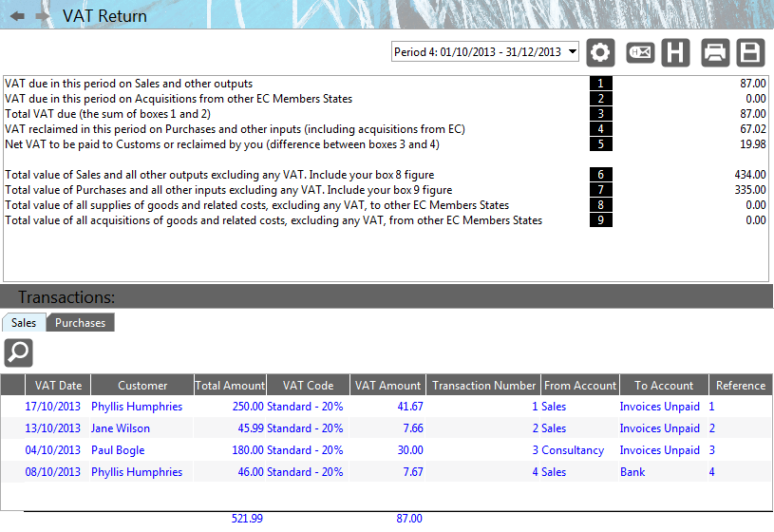This screenshot has width=774, height=532.
Task: Click VAT amount 41.67
Action: (410, 407)
